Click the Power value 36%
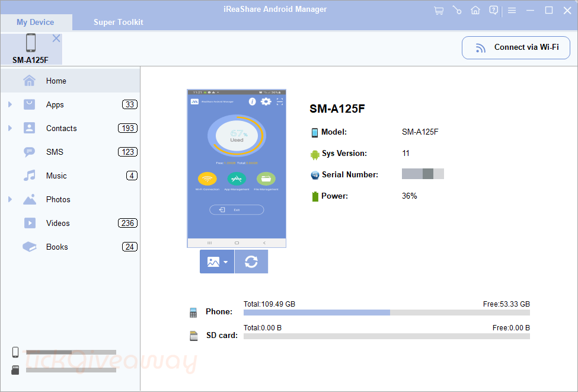This screenshot has width=578, height=392. click(410, 196)
